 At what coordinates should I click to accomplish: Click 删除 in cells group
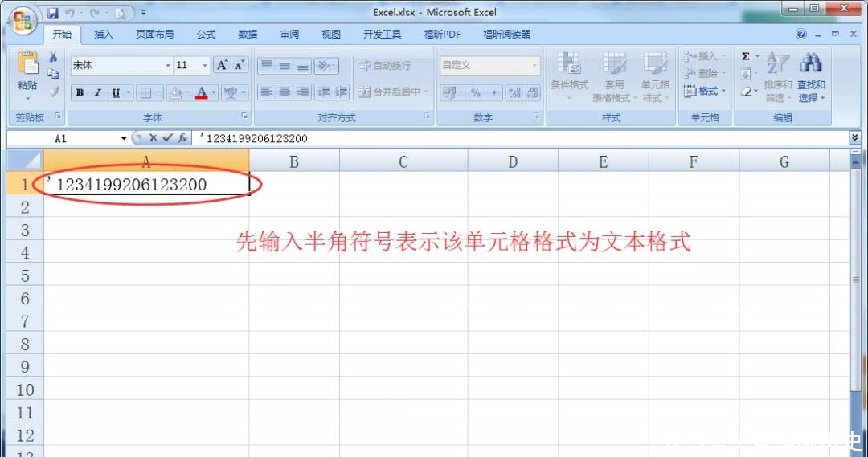(704, 74)
